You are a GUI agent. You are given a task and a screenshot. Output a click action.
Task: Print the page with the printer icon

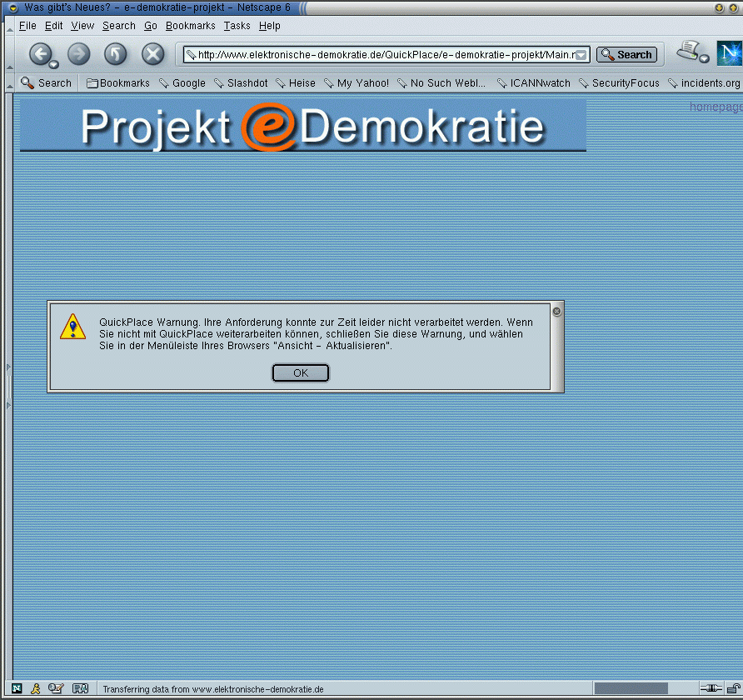pos(689,50)
